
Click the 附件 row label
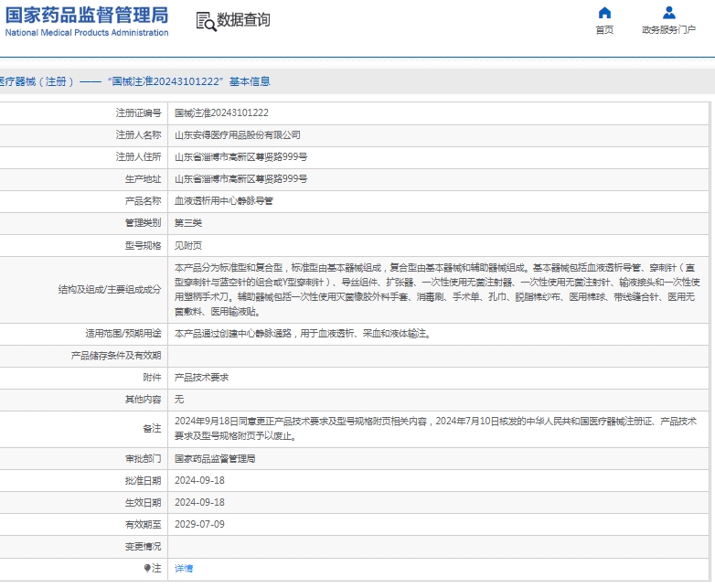click(x=153, y=378)
